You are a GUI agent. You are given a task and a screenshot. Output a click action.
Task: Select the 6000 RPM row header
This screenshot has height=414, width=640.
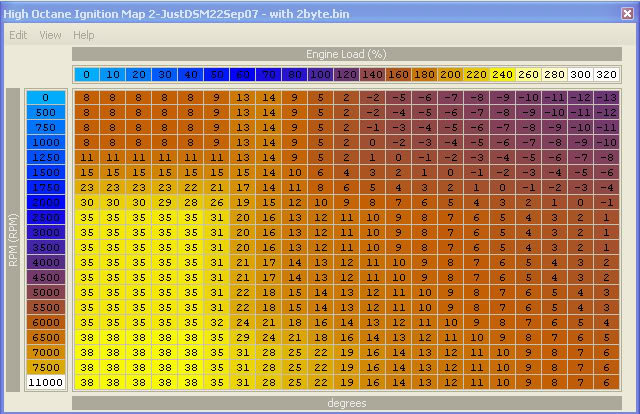pos(46,323)
